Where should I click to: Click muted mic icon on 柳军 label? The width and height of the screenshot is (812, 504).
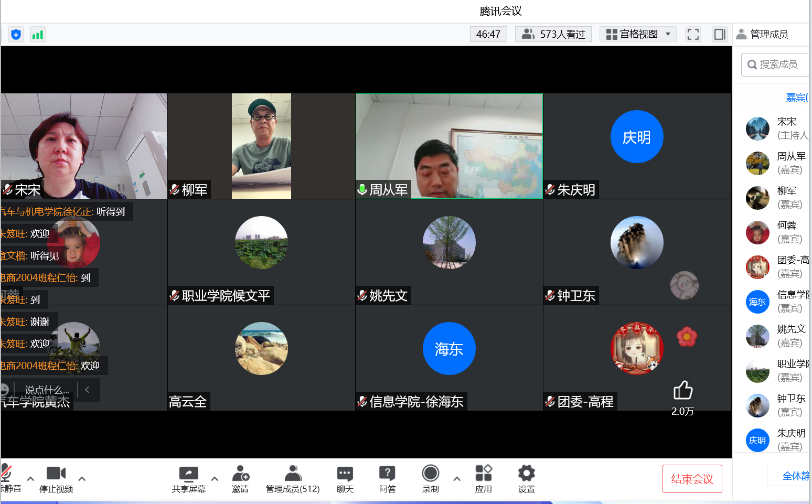click(x=174, y=190)
